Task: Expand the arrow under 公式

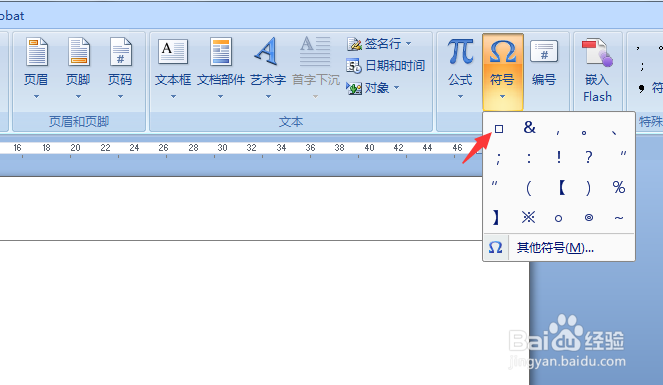Action: (x=460, y=97)
